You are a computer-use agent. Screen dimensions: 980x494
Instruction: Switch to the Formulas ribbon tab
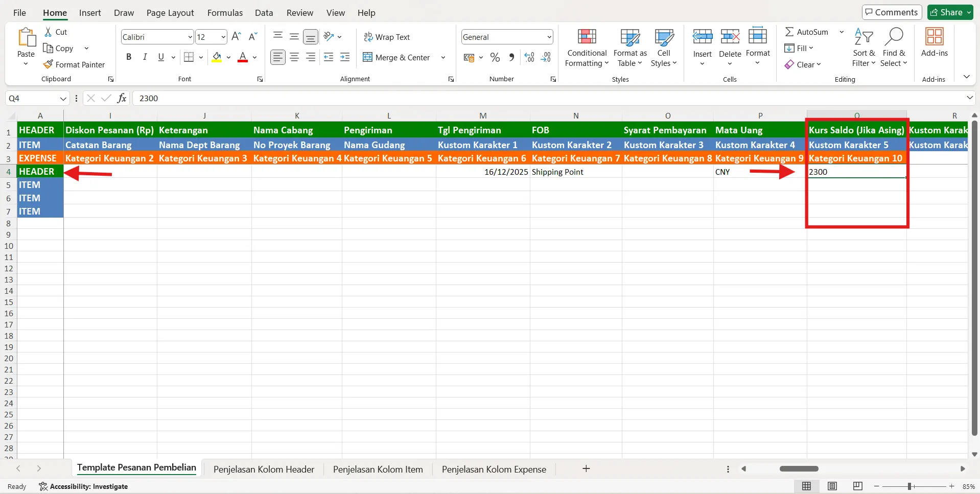pos(225,13)
